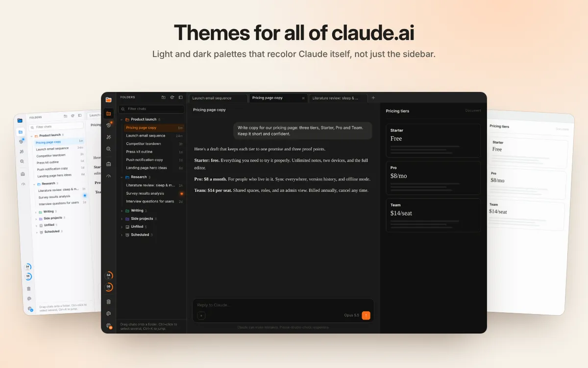Collapse the Product launch folder in dark window
The height and width of the screenshot is (368, 588).
click(122, 120)
